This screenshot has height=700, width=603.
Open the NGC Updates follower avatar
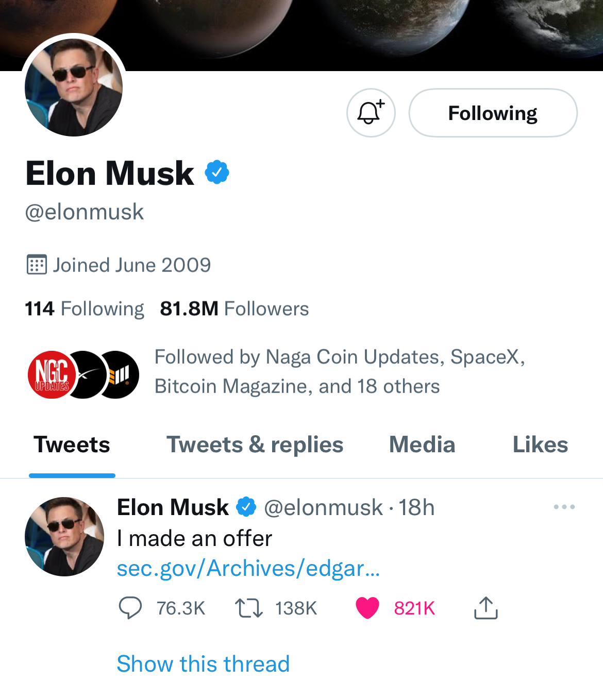[x=52, y=374]
